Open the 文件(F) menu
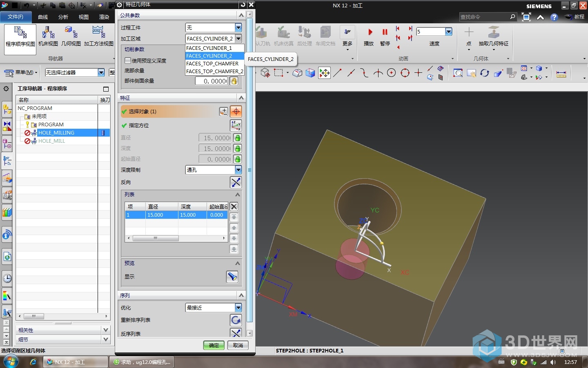Screen dimensions: 588x368 pos(16,17)
